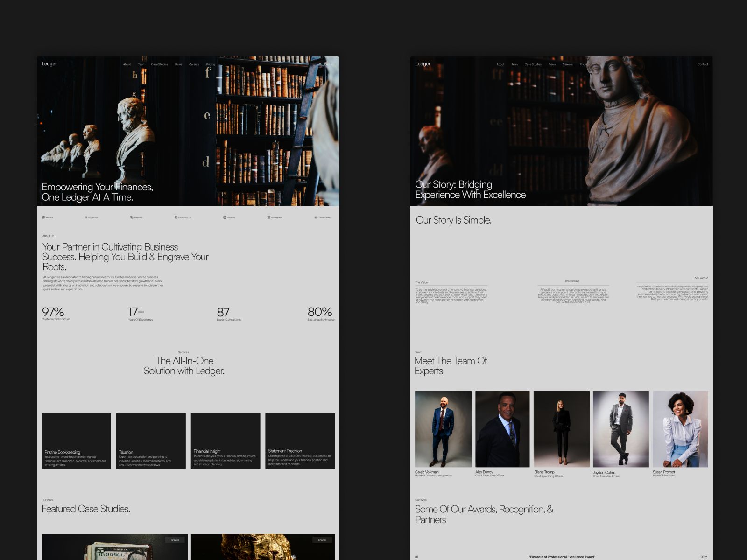The image size is (747, 560).
Task: Open Case Studies in the home page navigation
Action: [159, 64]
